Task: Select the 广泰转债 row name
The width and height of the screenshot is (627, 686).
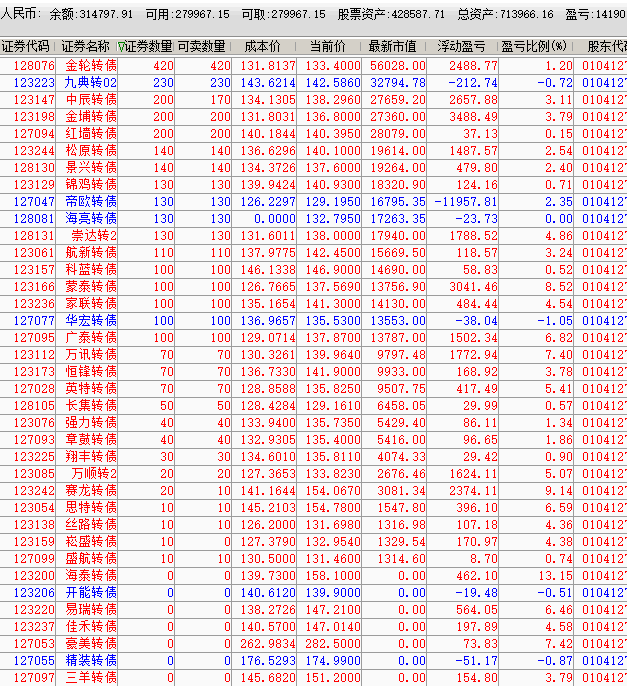Action: pos(91,338)
